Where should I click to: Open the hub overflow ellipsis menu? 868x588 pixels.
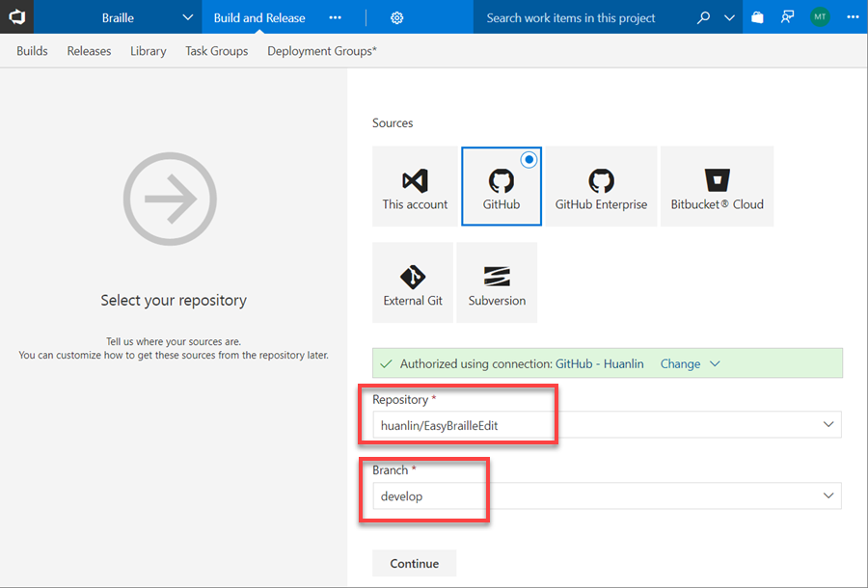335,17
